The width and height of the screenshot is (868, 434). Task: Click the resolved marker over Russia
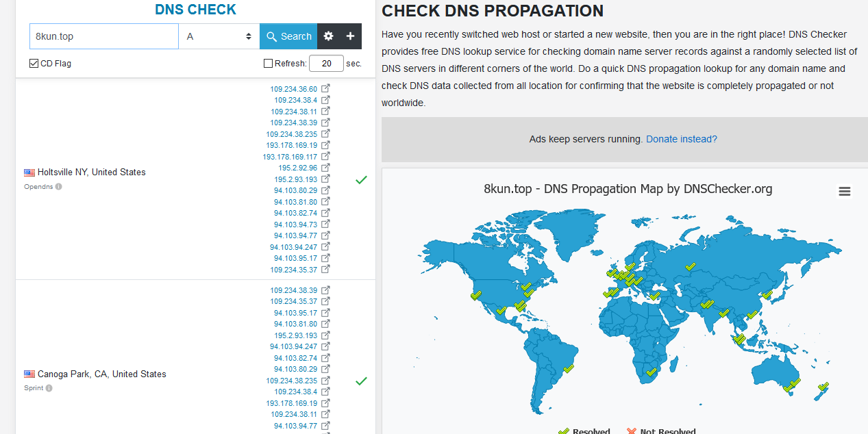tap(691, 268)
